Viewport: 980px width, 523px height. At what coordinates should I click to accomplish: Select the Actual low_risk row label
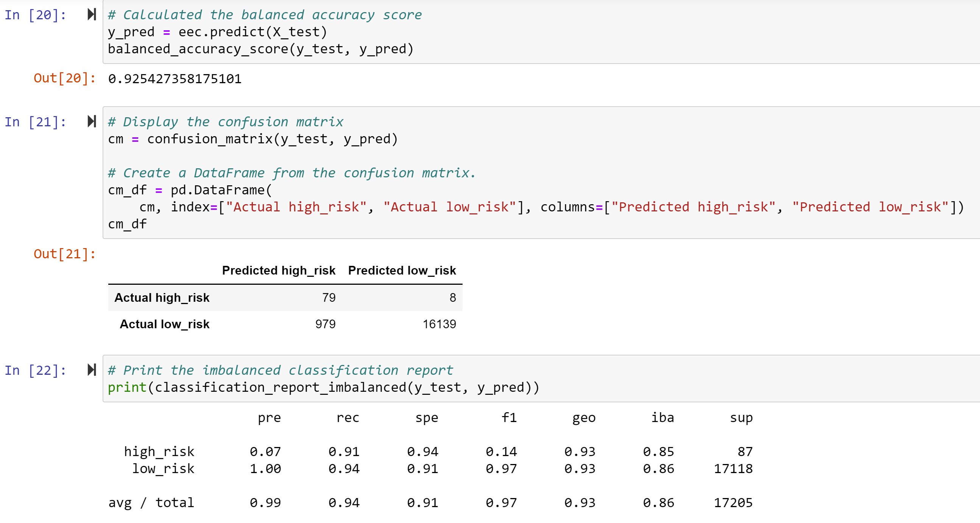tap(164, 324)
